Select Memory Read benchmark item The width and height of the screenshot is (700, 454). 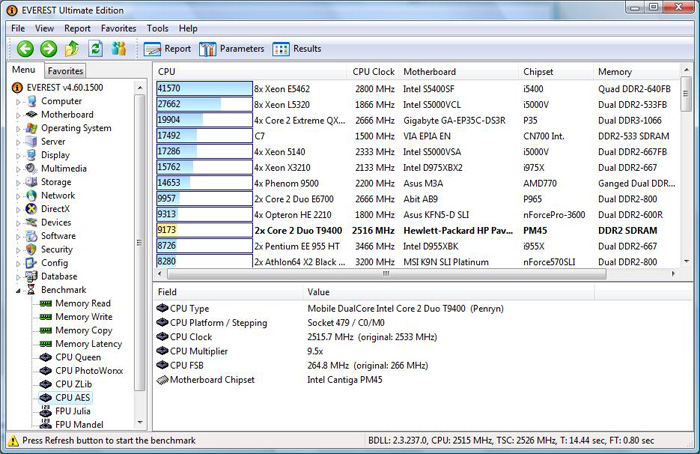tap(82, 303)
